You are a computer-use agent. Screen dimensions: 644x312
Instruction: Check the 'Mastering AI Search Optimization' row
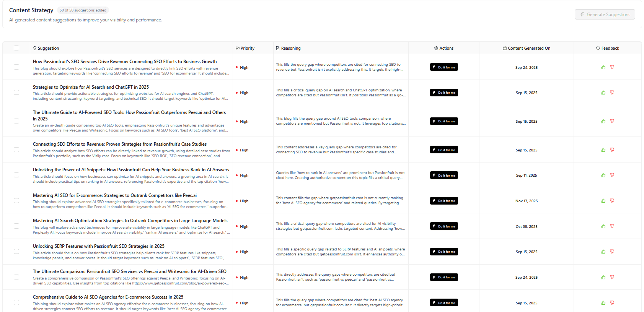[x=16, y=226]
